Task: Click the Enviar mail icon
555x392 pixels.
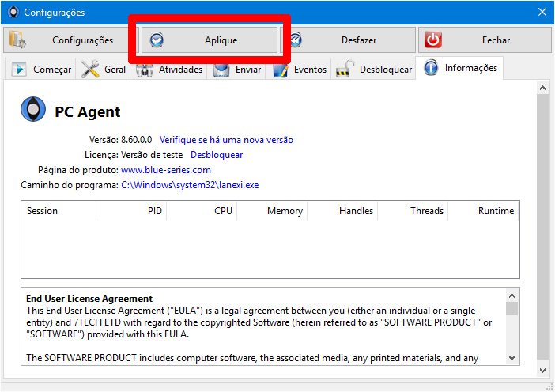Action: (x=221, y=70)
